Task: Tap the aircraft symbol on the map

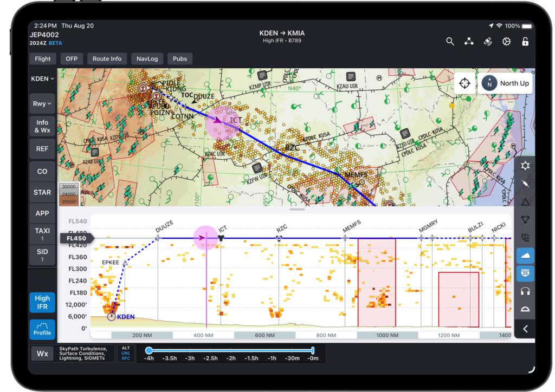Action: click(217, 121)
